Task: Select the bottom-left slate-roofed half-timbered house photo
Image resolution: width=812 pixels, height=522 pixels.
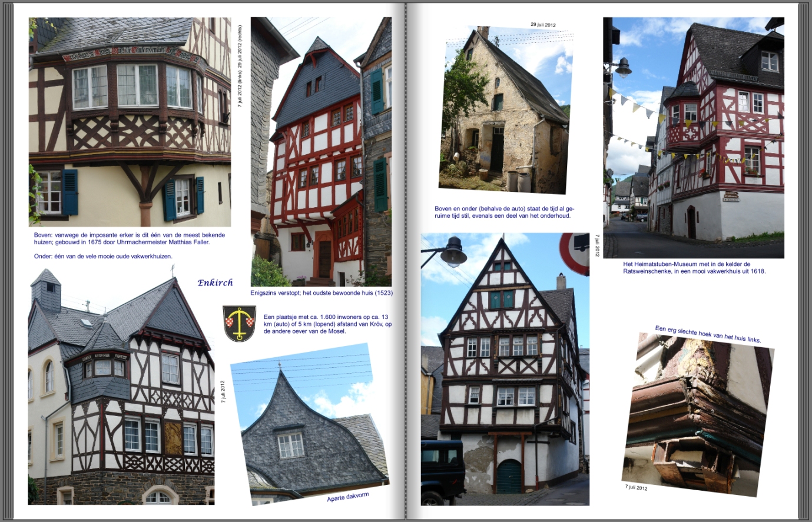Action: click(121, 388)
